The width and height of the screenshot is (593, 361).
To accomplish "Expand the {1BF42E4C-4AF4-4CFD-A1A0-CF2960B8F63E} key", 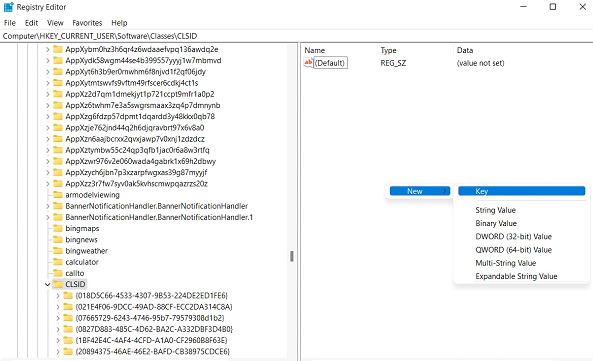I will pyautogui.click(x=57, y=340).
